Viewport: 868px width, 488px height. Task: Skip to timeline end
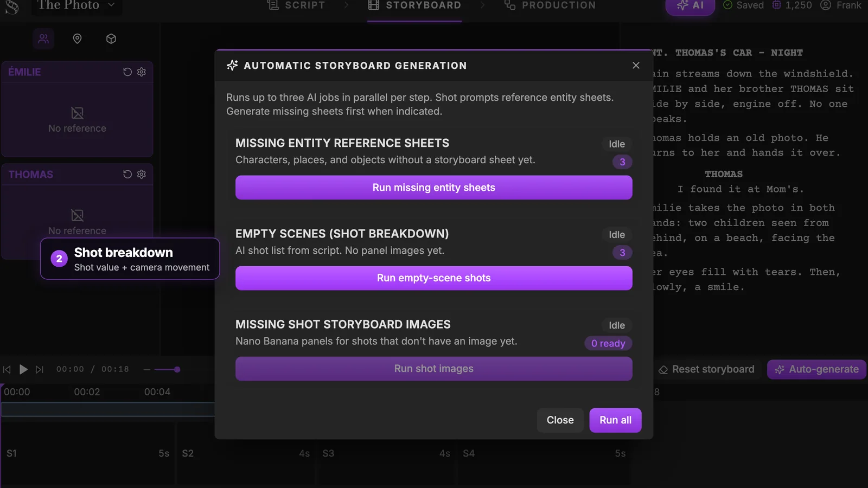39,369
